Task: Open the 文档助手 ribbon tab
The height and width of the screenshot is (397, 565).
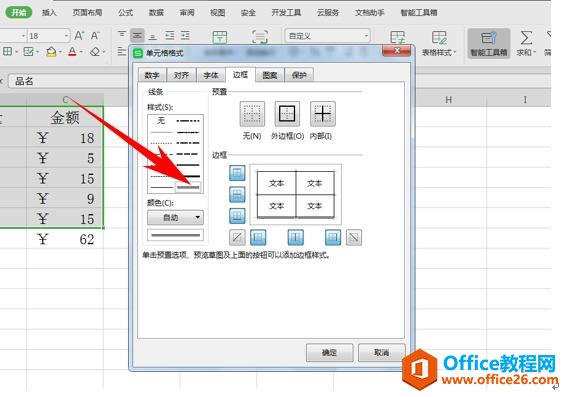Action: (370, 13)
